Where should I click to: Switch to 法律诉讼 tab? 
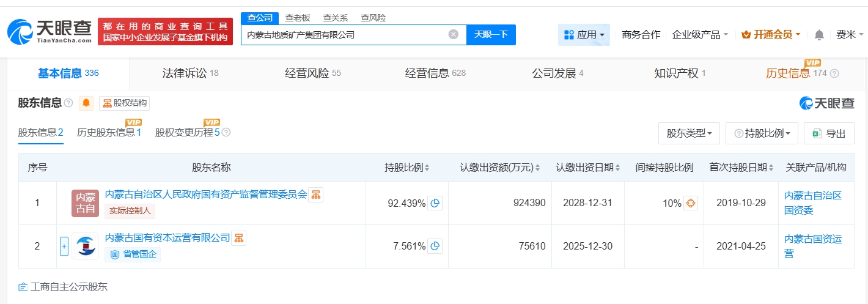190,73
